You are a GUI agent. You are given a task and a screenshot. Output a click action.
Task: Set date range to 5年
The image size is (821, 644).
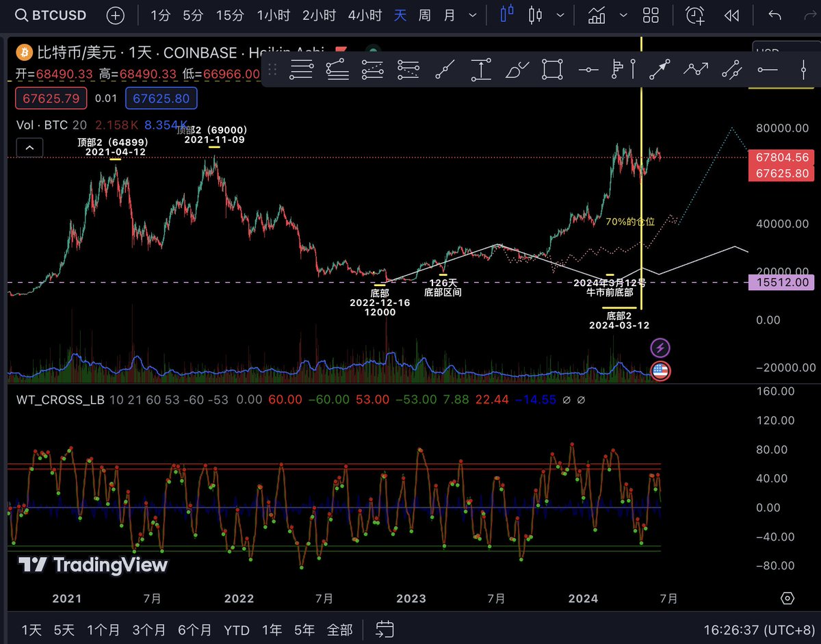pyautogui.click(x=304, y=630)
